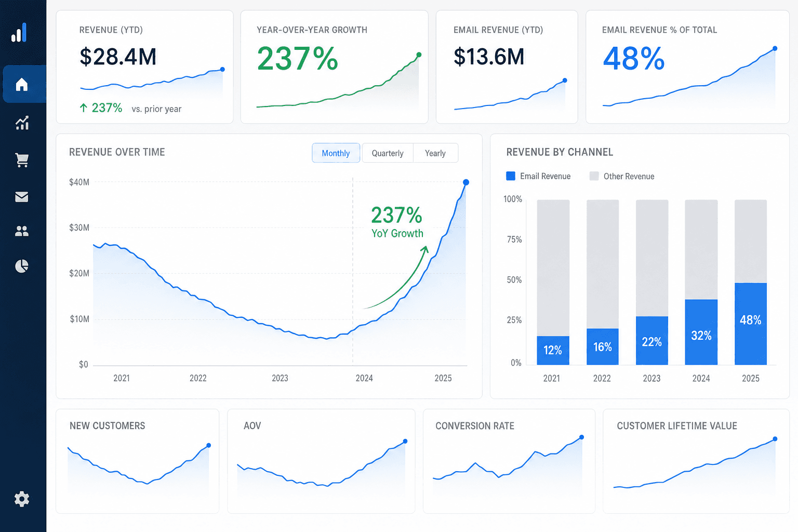Open the Year-Over-Year Growth card
This screenshot has width=798, height=532.
tap(335, 67)
